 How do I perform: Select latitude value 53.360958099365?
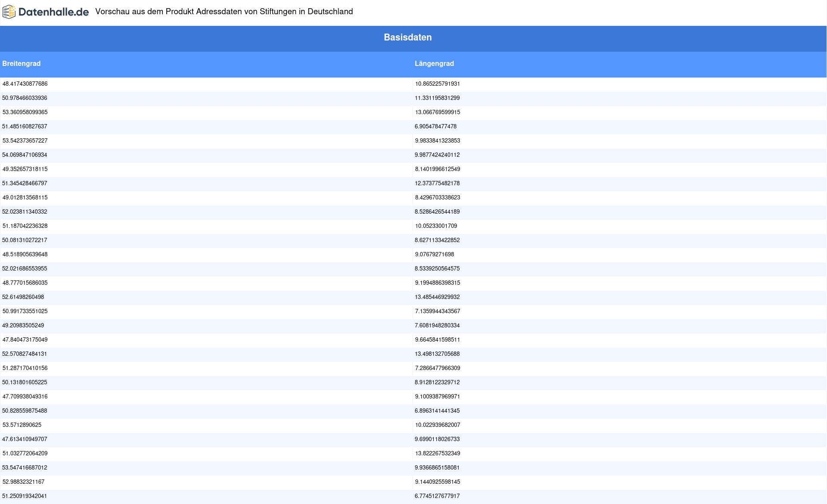25,112
